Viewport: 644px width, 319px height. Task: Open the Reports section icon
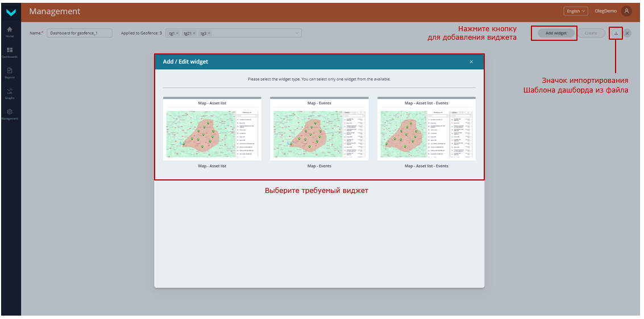[10, 72]
